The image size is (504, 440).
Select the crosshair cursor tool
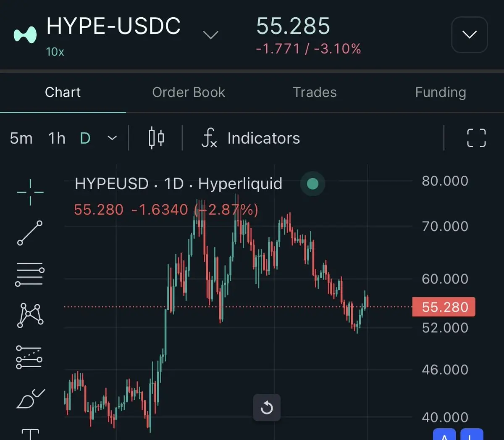(30, 192)
